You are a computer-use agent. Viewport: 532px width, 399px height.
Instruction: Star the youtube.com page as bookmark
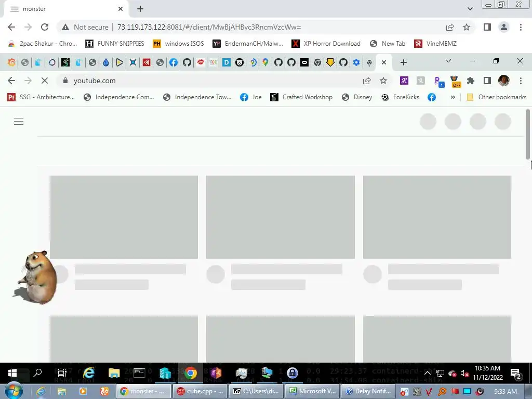tap(383, 81)
